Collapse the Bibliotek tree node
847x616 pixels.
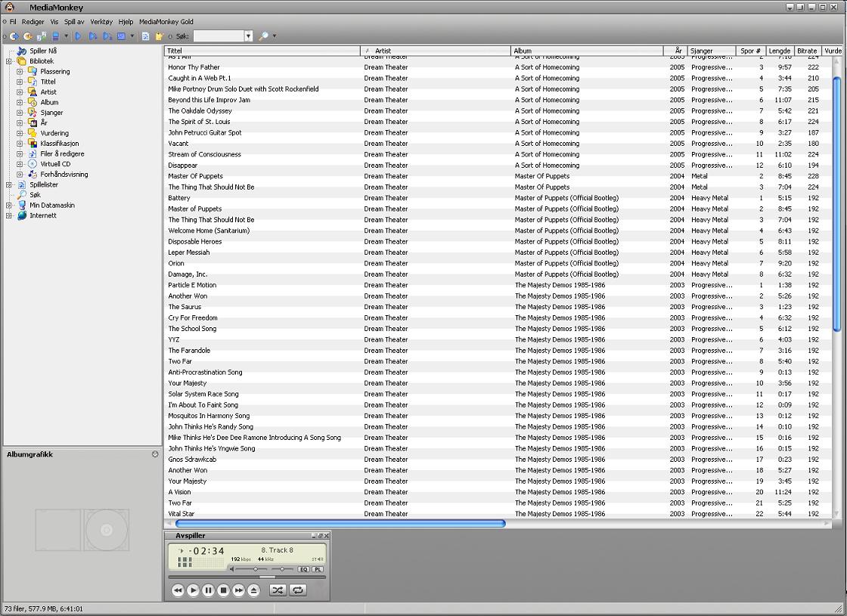coord(8,61)
